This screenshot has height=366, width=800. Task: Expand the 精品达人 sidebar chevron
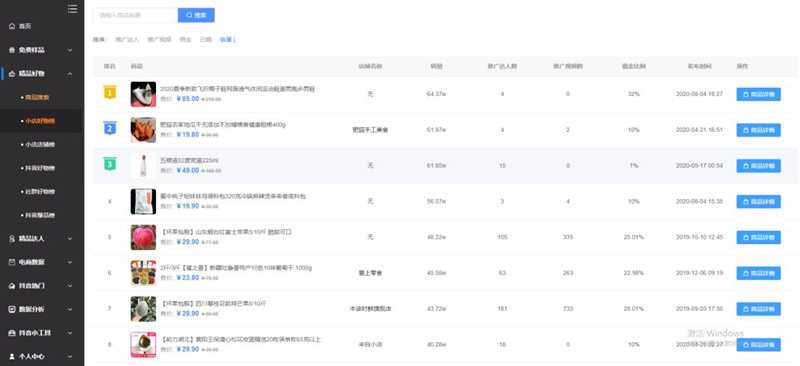70,238
